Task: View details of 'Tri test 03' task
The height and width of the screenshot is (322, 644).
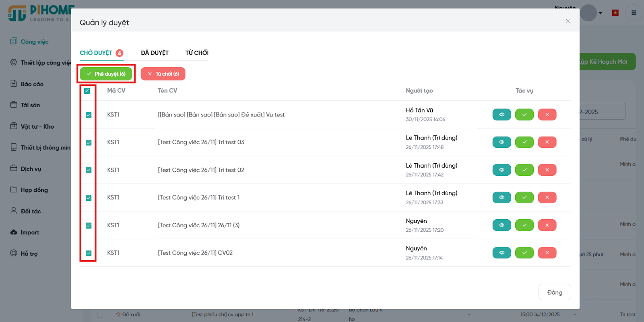Action: [x=502, y=142]
